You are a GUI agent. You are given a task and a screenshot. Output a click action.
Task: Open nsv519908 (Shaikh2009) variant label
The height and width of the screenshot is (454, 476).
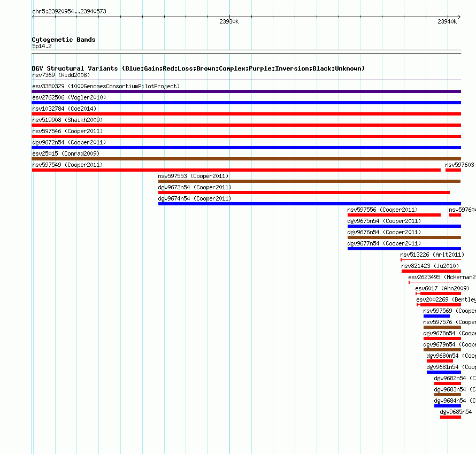67,120
